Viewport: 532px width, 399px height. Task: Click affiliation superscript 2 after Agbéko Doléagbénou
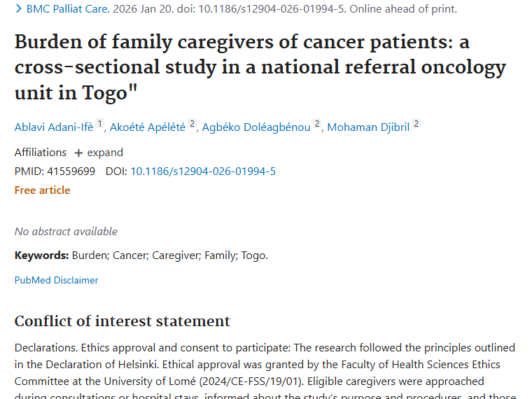tap(317, 125)
